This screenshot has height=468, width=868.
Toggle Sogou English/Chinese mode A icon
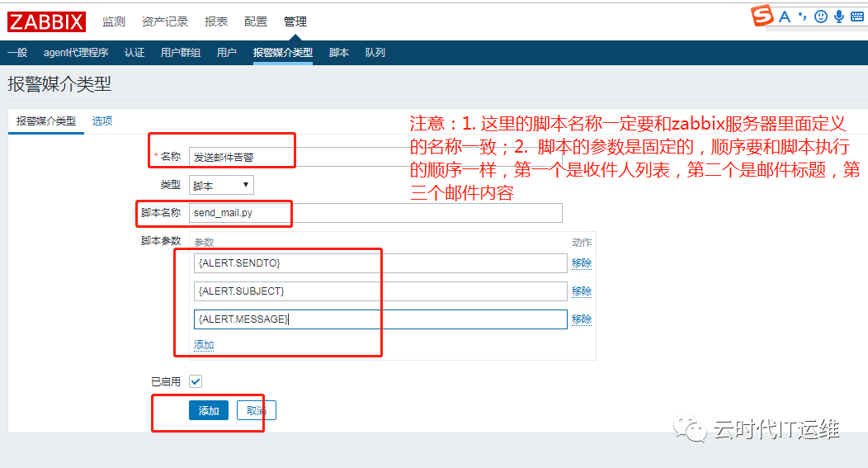[x=785, y=17]
